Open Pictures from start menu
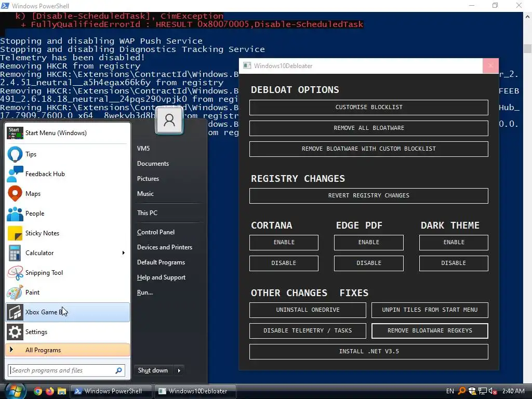Viewport: 532px width, 399px height. [148, 179]
